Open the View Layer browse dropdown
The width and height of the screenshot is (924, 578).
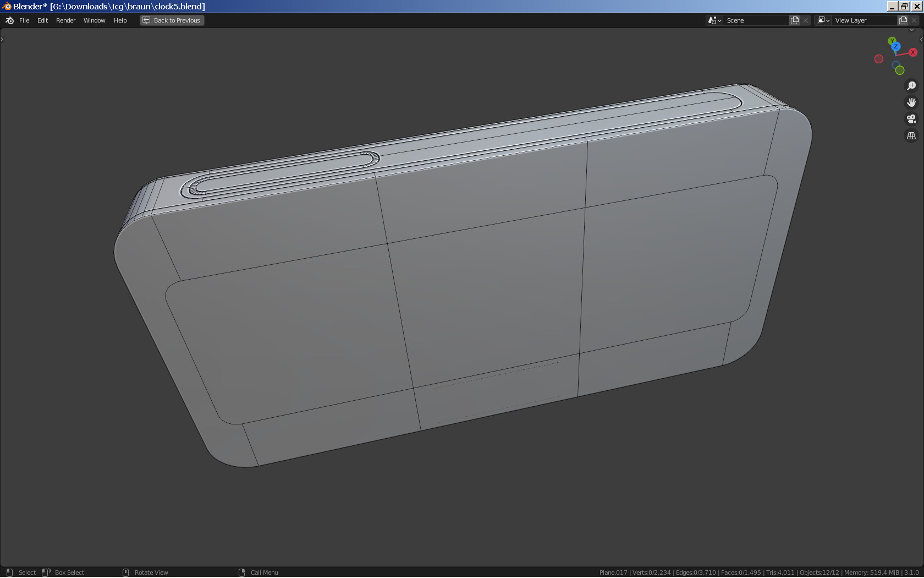(823, 20)
